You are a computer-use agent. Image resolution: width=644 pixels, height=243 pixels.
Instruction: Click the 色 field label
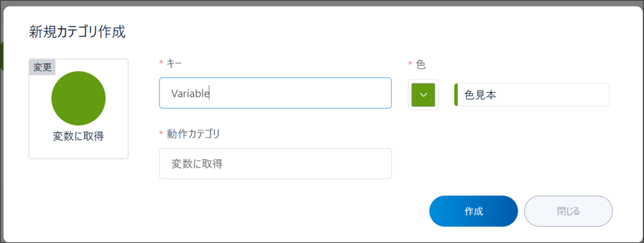coord(421,64)
